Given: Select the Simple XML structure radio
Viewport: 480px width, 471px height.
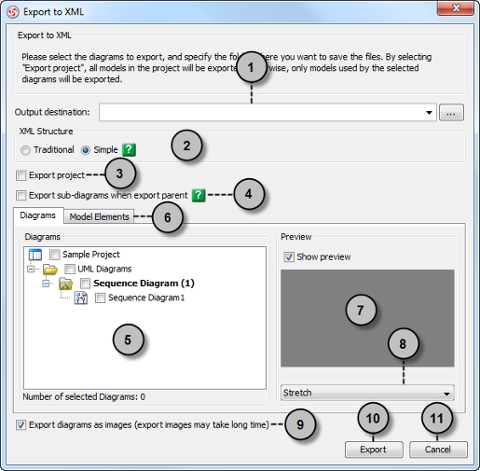Looking at the screenshot, I should coord(85,150).
